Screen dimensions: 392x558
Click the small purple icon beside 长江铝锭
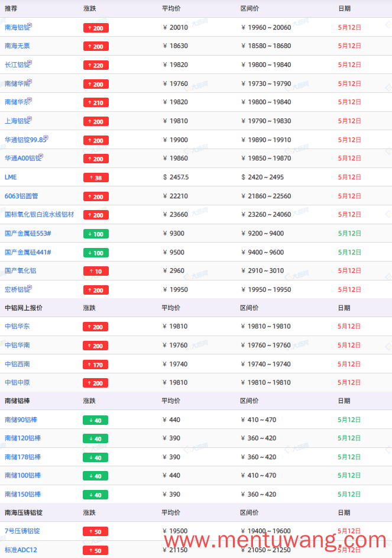pyautogui.click(x=30, y=62)
